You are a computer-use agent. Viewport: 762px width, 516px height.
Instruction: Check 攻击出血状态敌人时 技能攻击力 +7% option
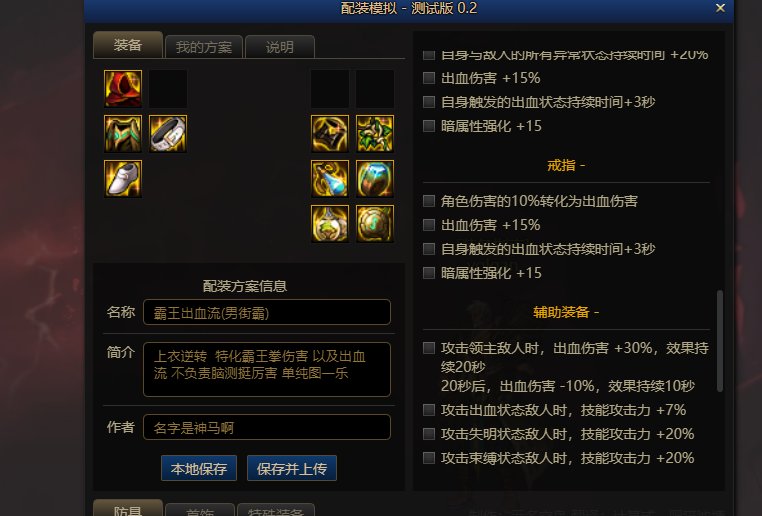tap(429, 410)
